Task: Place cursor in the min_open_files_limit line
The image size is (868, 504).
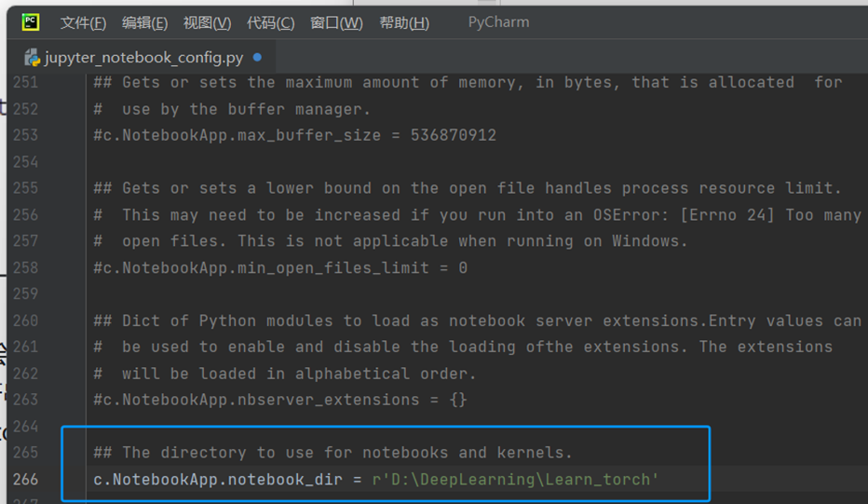Action: [279, 268]
